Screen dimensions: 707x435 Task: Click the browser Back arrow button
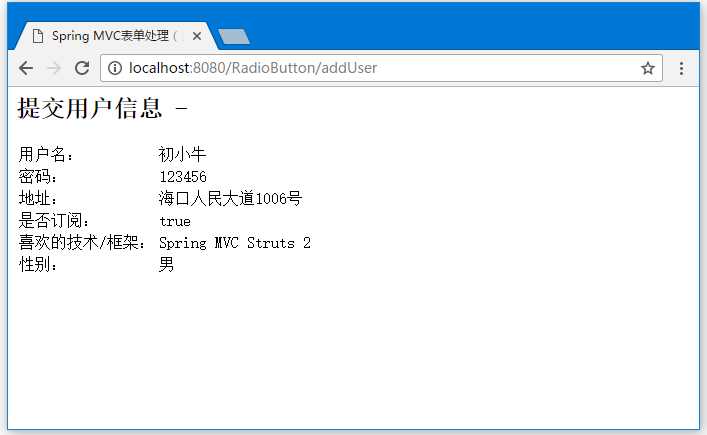click(26, 68)
